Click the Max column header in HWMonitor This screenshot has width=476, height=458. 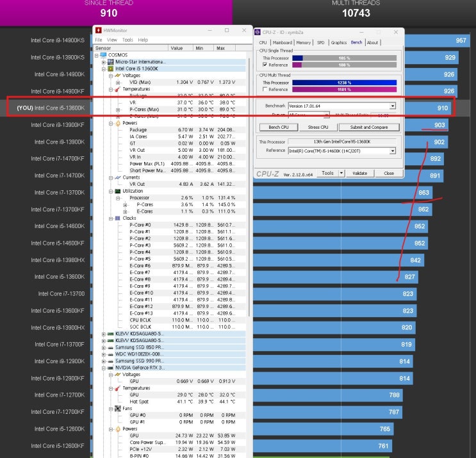224,48
